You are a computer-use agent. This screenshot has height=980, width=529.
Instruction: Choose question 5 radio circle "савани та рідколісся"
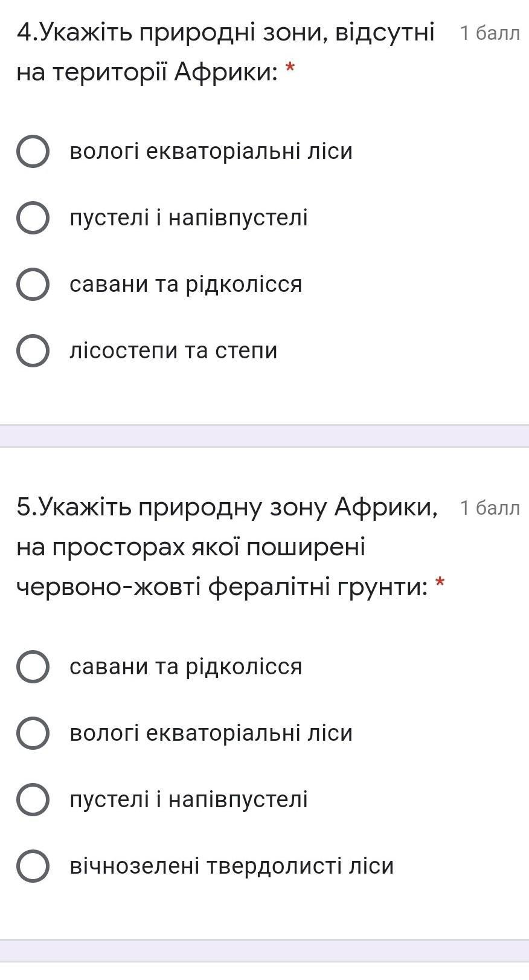pyautogui.click(x=33, y=666)
